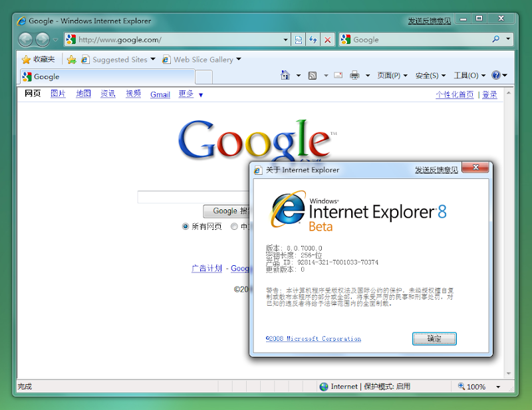Image resolution: width=532 pixels, height=410 pixels.
Task: Go forward with the Forward arrow button
Action: point(43,40)
